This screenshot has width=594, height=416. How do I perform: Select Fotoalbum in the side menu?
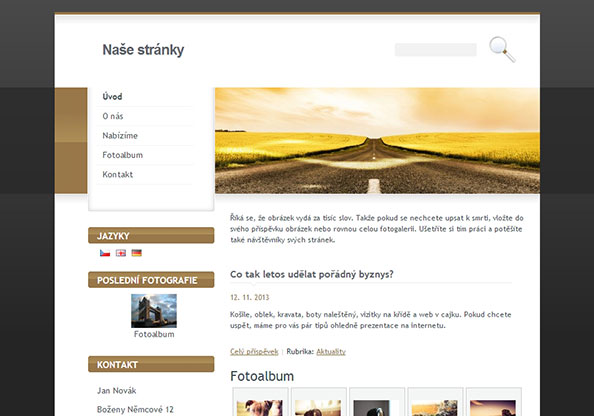click(x=123, y=155)
